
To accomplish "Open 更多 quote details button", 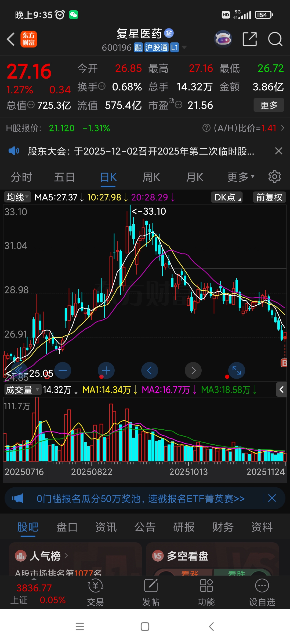I will pos(269,105).
